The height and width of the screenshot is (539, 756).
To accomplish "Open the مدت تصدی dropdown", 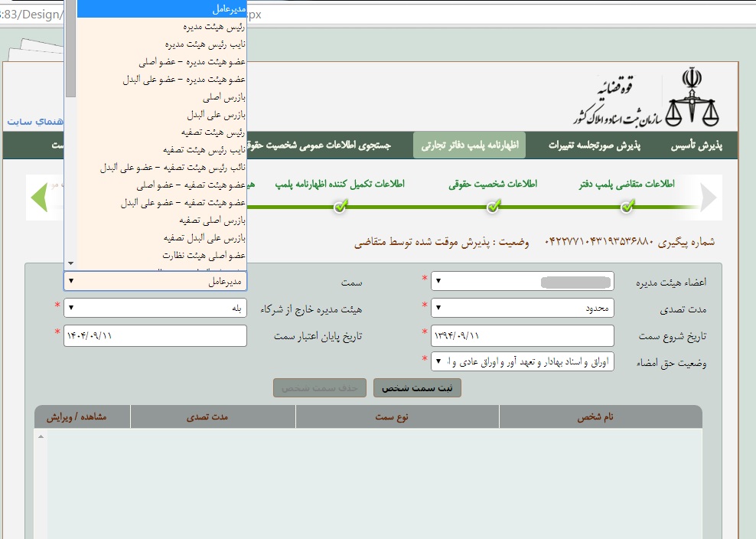I will click(x=523, y=308).
